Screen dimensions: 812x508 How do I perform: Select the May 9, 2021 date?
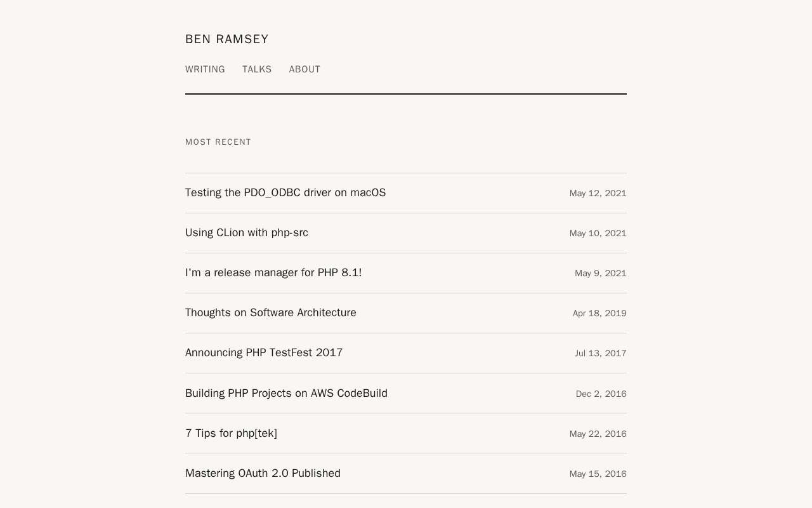(x=600, y=273)
